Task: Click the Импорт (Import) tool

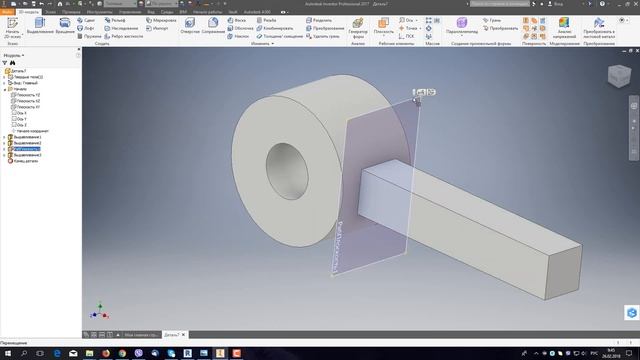Action: 157,28
